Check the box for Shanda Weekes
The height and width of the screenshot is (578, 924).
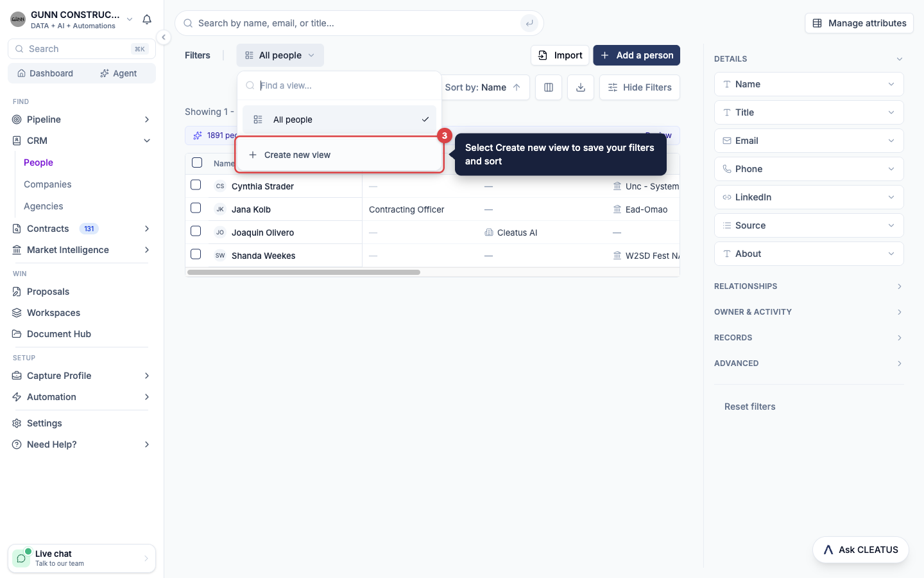196,254
